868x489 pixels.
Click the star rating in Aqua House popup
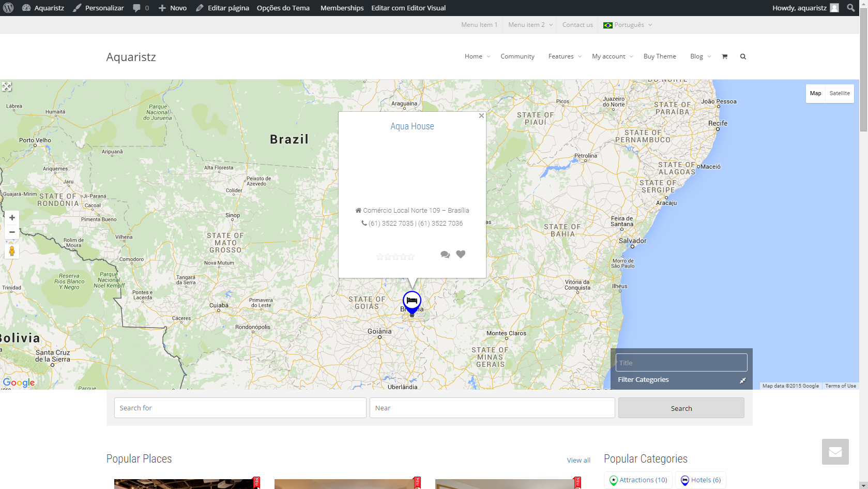[x=395, y=256]
